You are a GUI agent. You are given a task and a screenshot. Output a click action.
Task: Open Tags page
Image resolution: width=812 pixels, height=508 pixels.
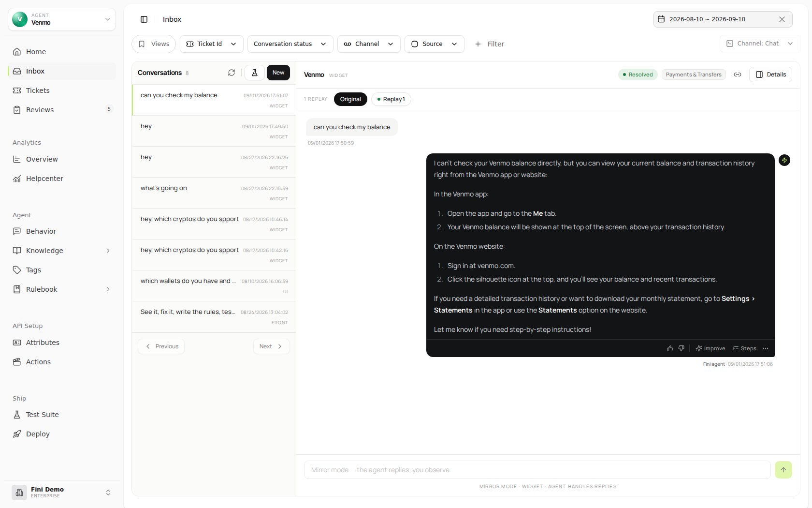[x=62, y=270]
